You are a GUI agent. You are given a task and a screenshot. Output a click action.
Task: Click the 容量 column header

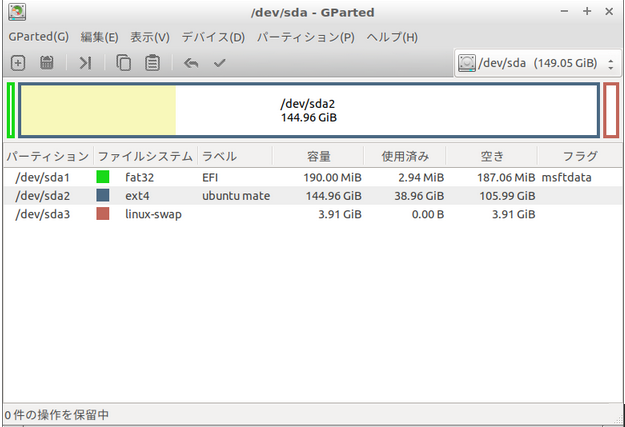pos(318,156)
